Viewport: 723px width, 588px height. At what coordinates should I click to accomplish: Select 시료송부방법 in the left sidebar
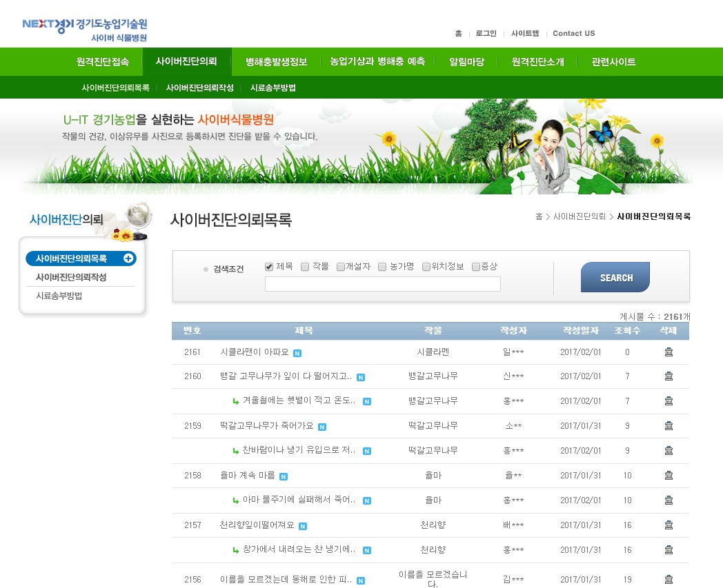tap(59, 296)
